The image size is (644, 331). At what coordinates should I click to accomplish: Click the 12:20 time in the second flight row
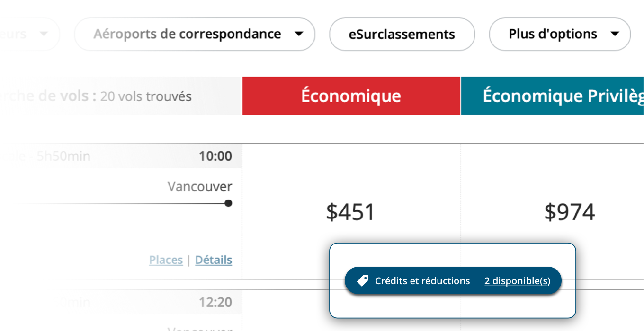click(215, 302)
